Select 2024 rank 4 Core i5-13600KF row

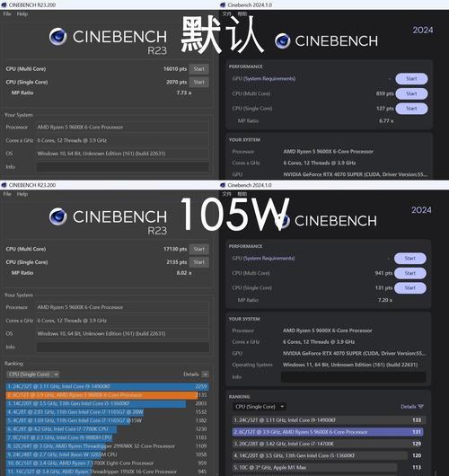click(329, 455)
